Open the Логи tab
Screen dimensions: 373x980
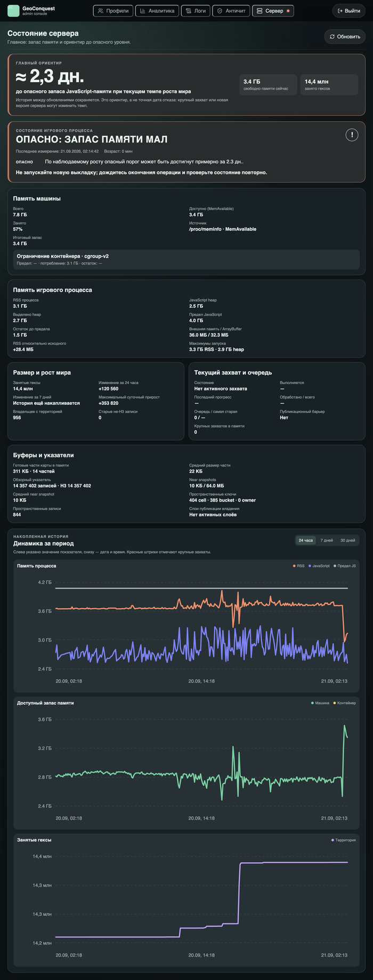[x=196, y=11]
